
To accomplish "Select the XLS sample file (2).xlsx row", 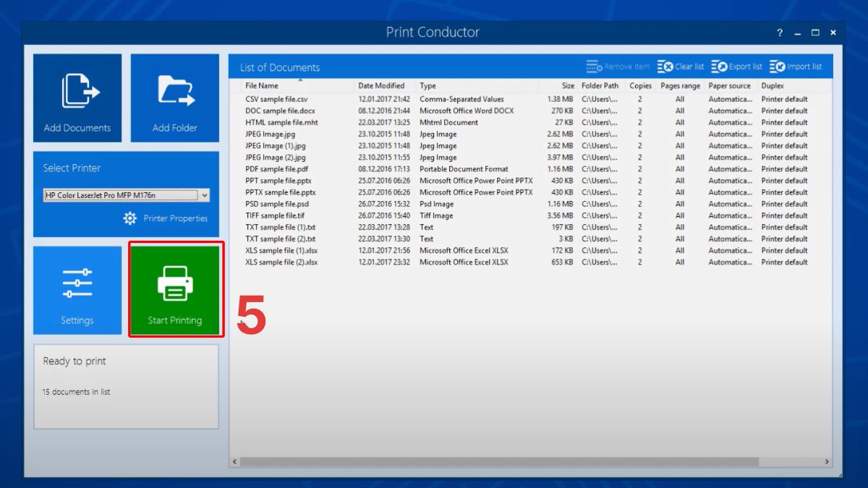I will pos(532,262).
